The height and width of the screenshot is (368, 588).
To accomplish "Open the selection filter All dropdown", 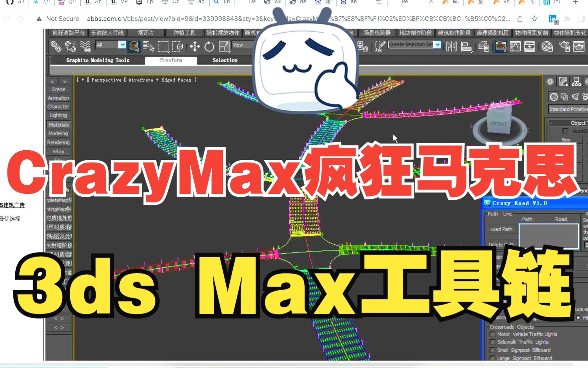I will [x=111, y=45].
